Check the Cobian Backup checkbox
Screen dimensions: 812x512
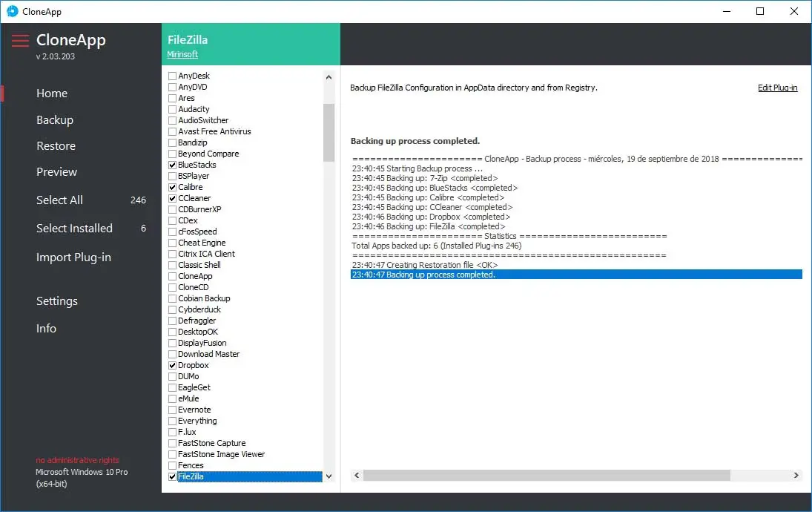(x=173, y=299)
